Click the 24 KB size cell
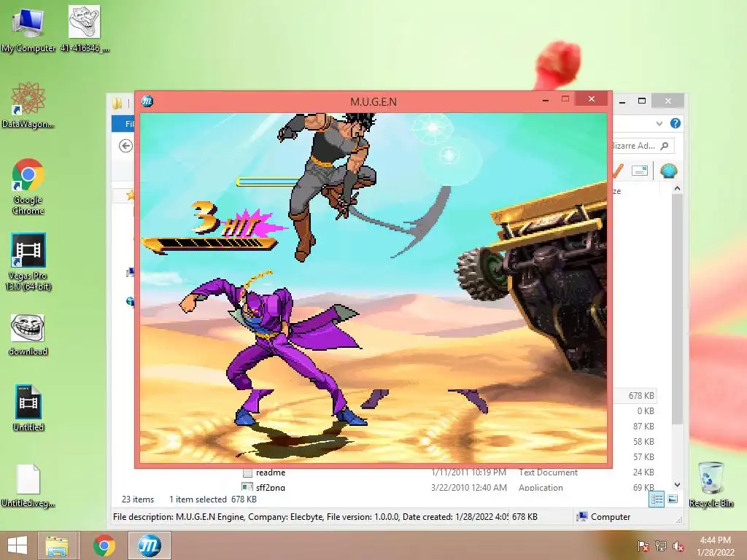 [x=643, y=472]
